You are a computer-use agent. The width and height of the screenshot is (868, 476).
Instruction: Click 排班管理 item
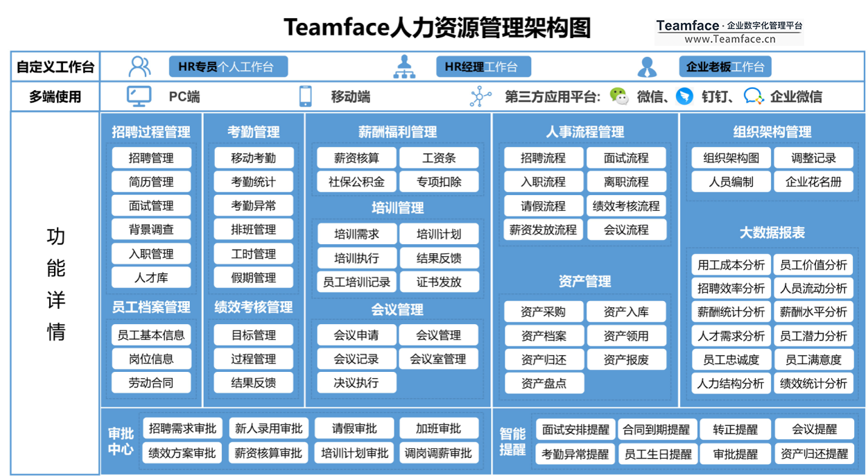(x=254, y=230)
